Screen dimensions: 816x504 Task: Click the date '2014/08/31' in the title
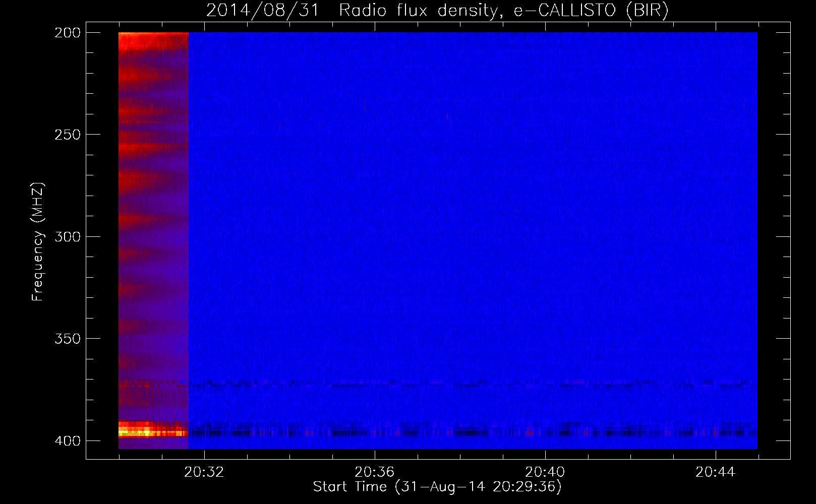pyautogui.click(x=263, y=10)
